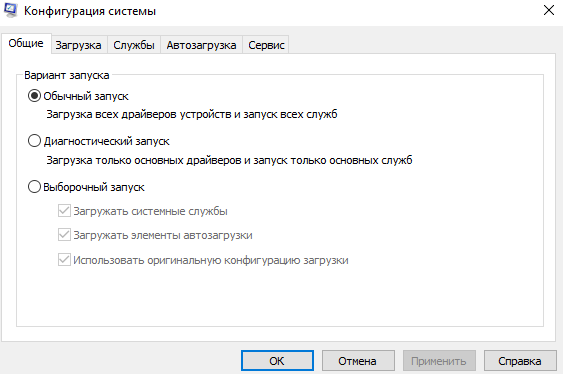Select the Диагностический запуск radio button

(34, 141)
